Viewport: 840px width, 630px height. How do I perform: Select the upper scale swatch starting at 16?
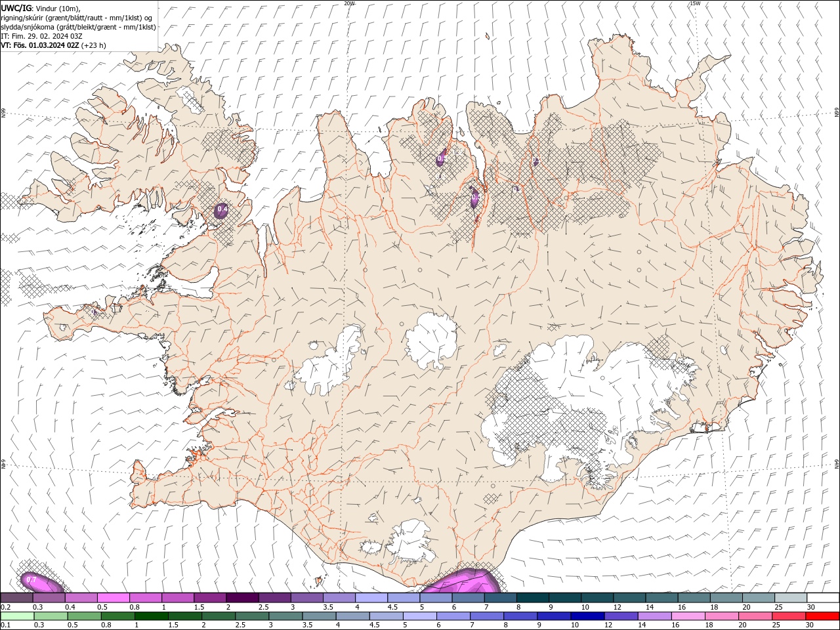pos(694,598)
